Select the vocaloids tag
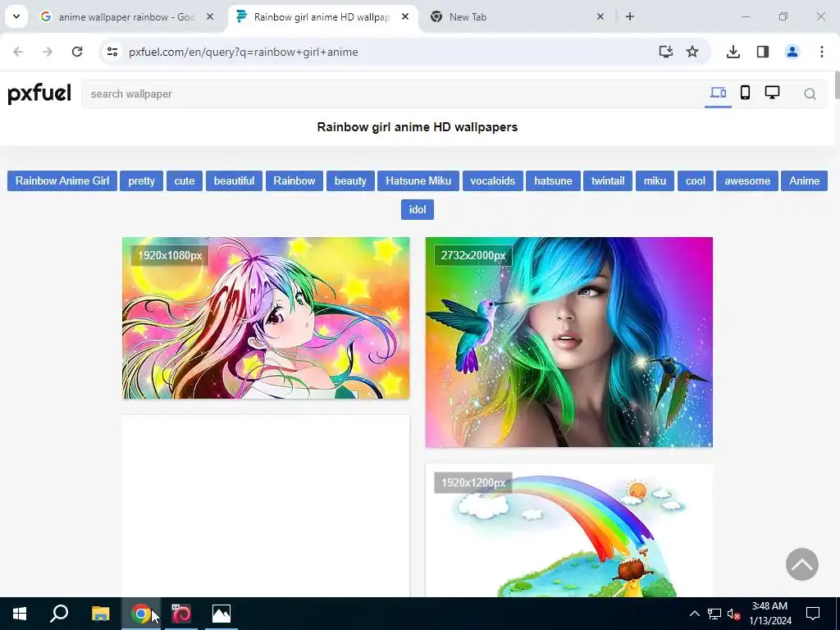840x630 pixels. [492, 180]
